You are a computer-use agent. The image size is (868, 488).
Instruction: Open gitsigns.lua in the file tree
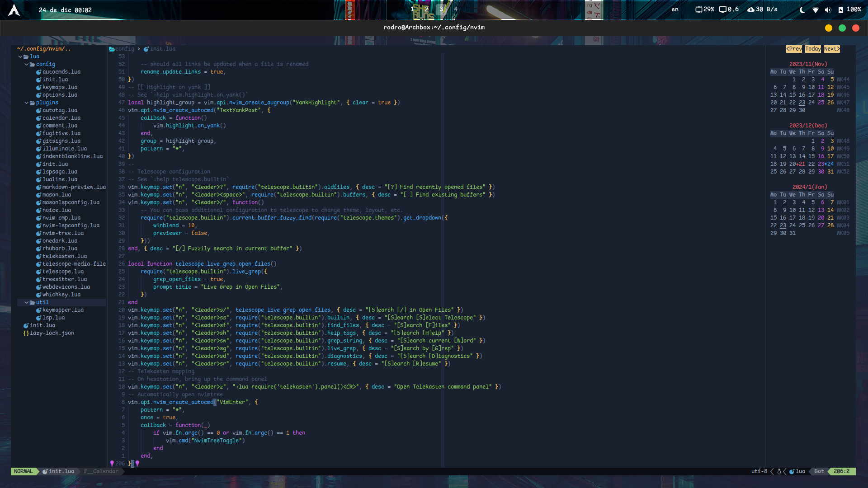[61, 141]
